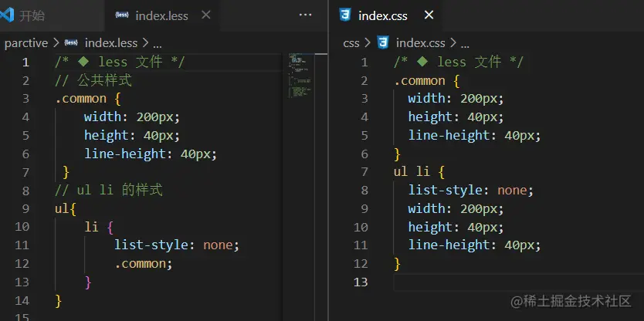The height and width of the screenshot is (321, 644).
Task: Click line number 9 in index.less
Action: tap(25, 209)
